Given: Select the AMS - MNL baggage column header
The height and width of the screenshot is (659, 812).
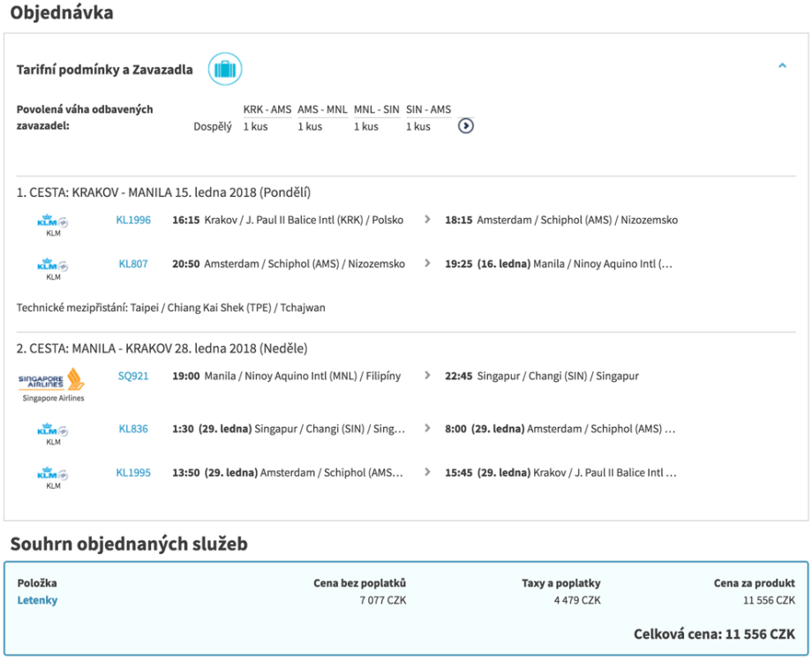Looking at the screenshot, I should tap(322, 109).
